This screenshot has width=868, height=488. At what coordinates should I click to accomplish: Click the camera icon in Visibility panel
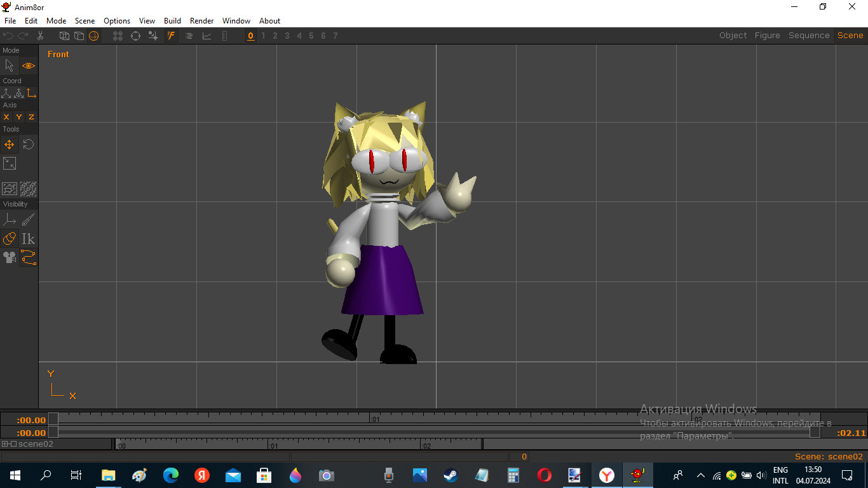click(x=10, y=257)
